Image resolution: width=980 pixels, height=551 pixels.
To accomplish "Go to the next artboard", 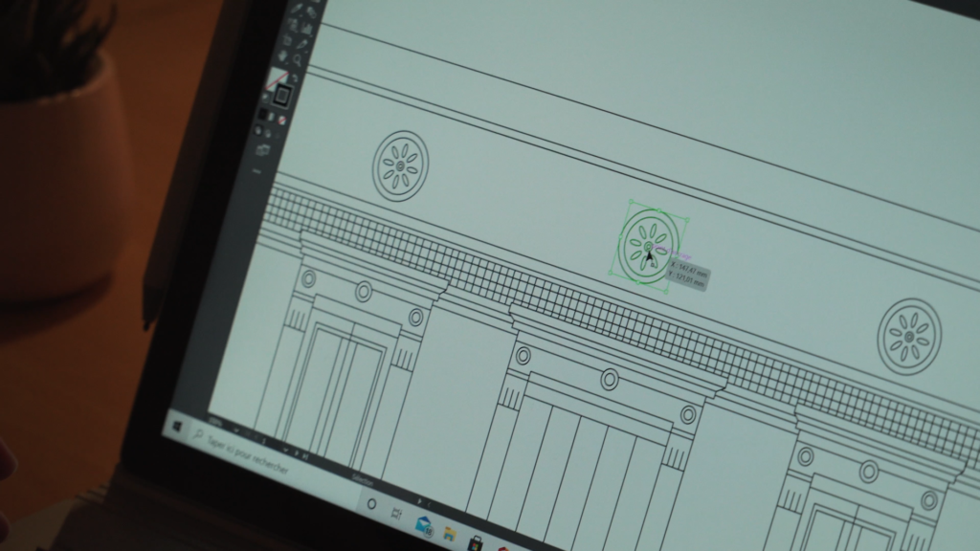I will tap(297, 452).
